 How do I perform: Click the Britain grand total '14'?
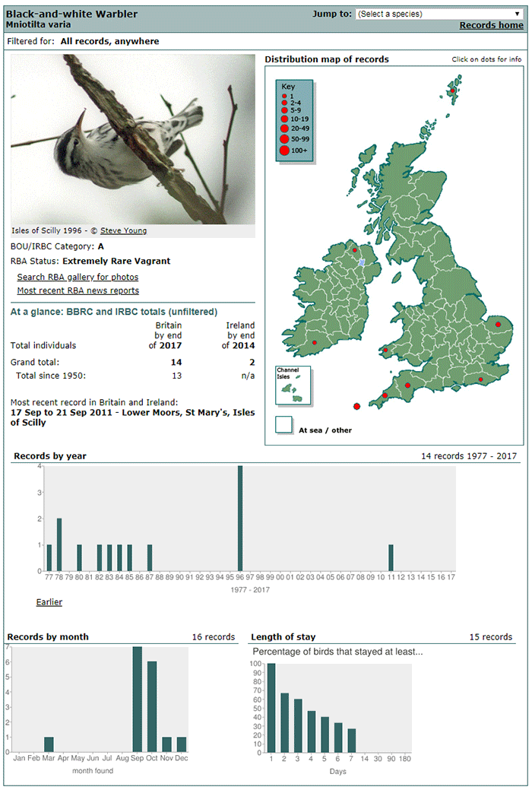point(176,362)
